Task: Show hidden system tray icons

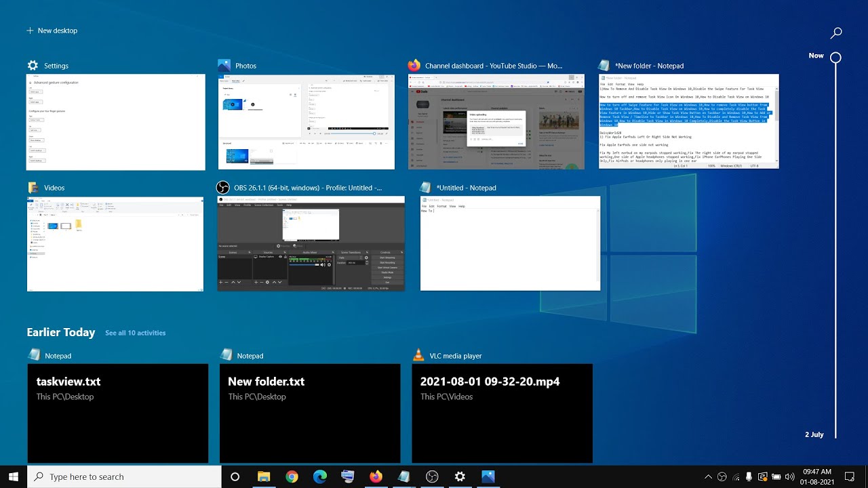Action: 709,477
